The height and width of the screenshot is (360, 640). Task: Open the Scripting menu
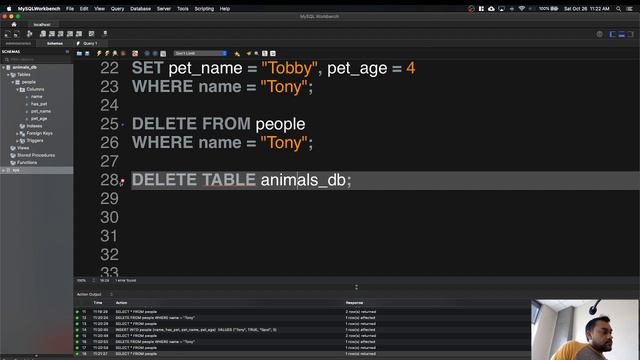pyautogui.click(x=204, y=9)
